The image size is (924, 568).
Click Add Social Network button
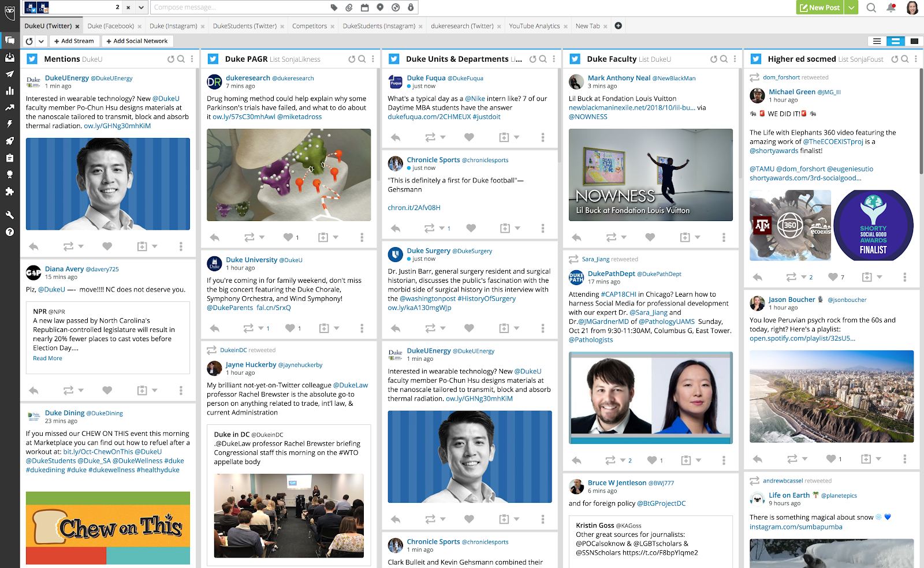point(137,41)
